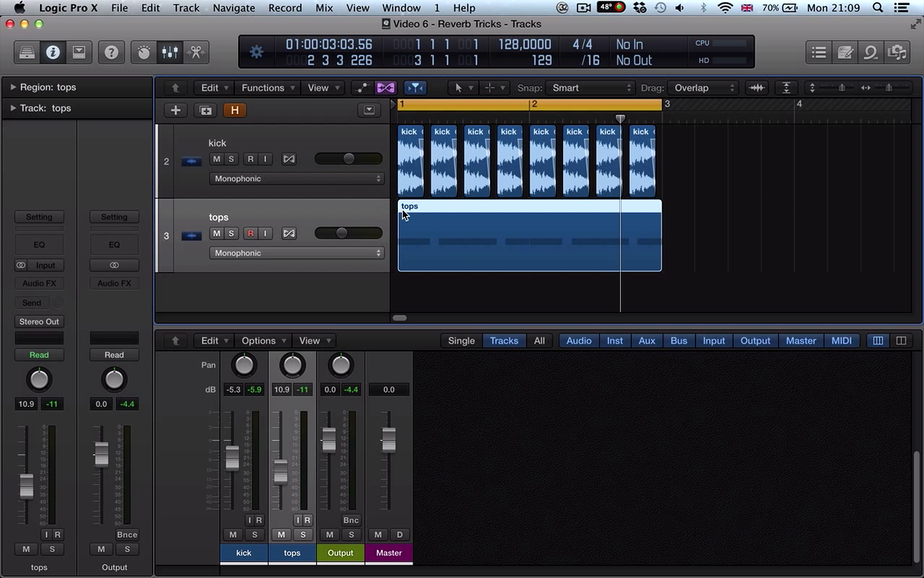
Task: Disable record enable on tops track
Action: point(250,234)
